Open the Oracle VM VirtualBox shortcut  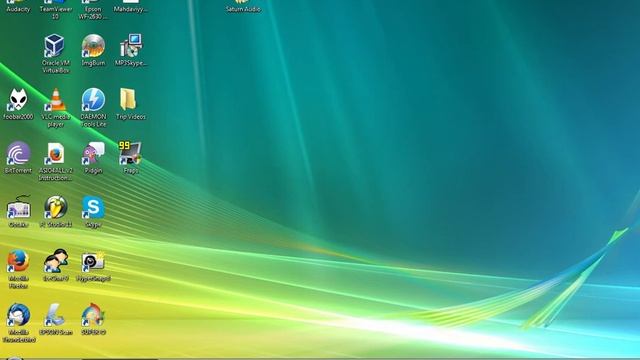click(x=55, y=46)
